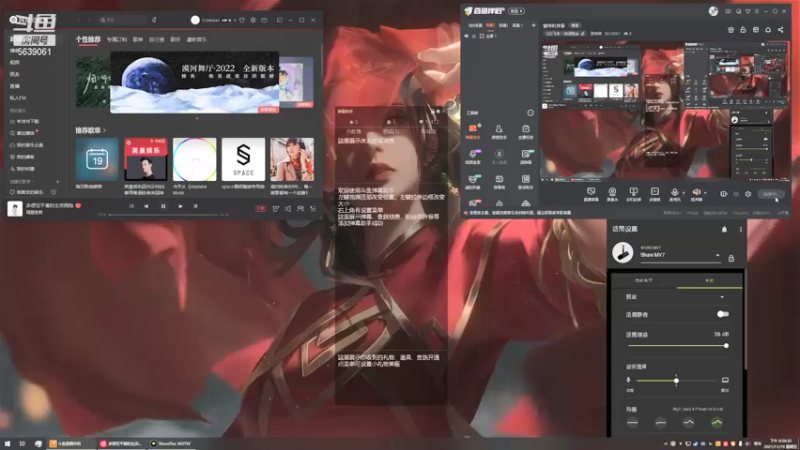
Task: Expand the 推荐歌单 section arrow
Action: pyautogui.click(x=105, y=131)
